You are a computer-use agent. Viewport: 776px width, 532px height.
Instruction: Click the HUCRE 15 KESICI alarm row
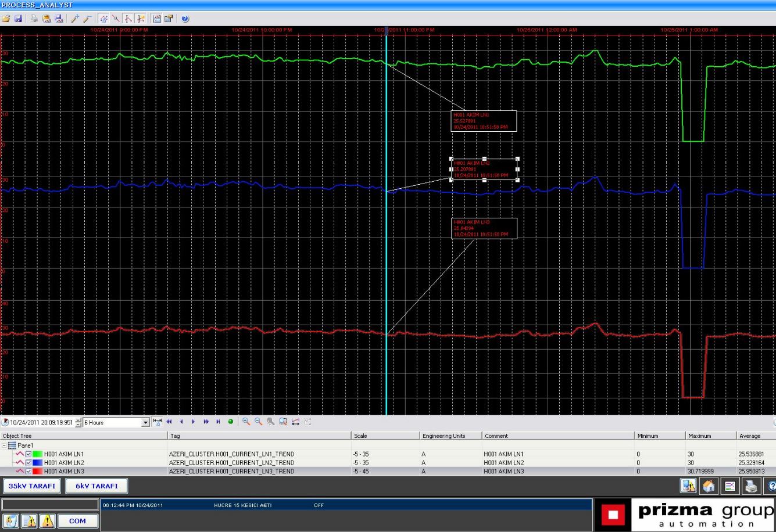point(346,505)
